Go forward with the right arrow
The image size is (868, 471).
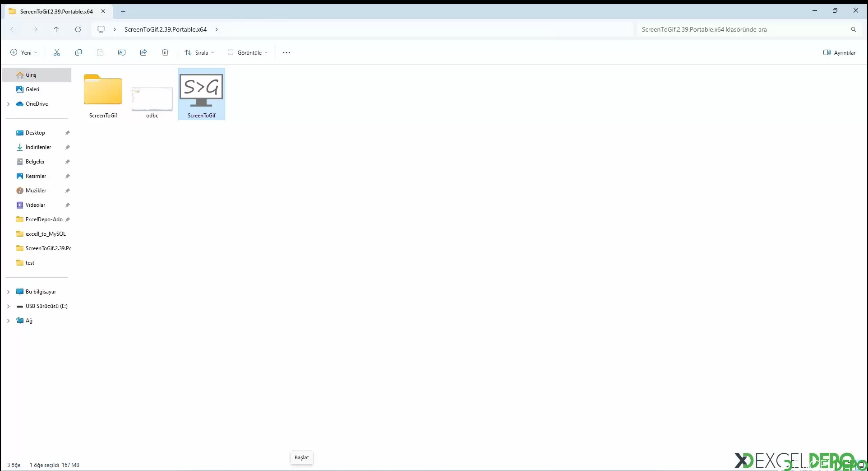tap(35, 29)
